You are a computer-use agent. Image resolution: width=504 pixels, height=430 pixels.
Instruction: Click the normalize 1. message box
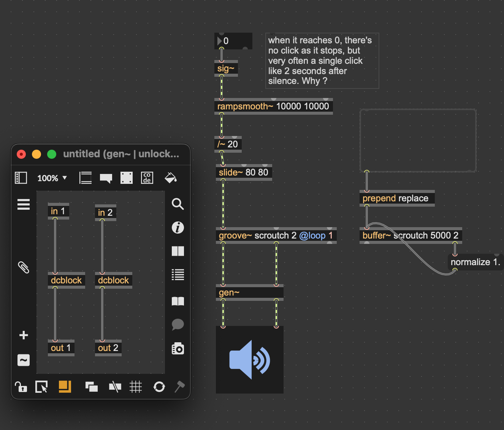click(x=475, y=262)
